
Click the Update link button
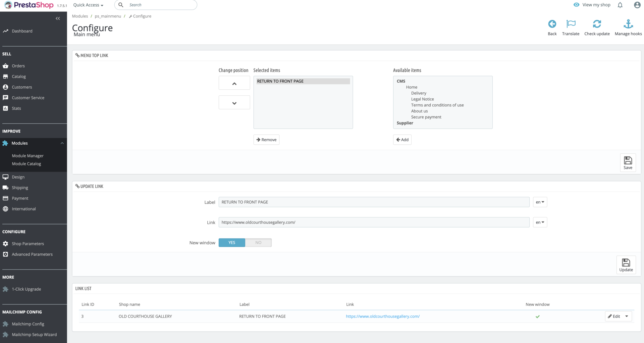(626, 265)
